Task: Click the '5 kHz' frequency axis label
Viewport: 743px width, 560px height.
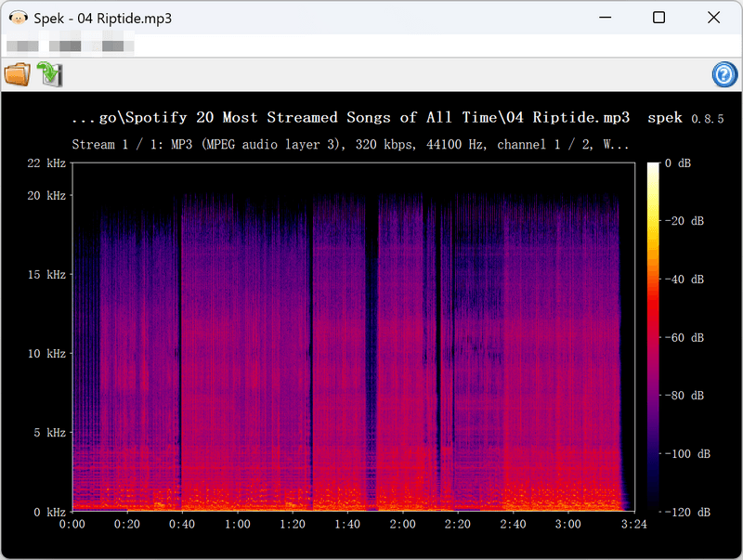Action: (50, 433)
